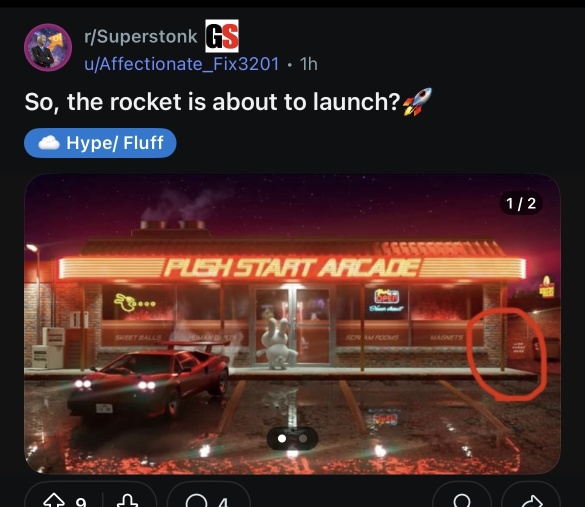
Task: Open the r/Superstonk community avatar
Action: pyautogui.click(x=48, y=47)
